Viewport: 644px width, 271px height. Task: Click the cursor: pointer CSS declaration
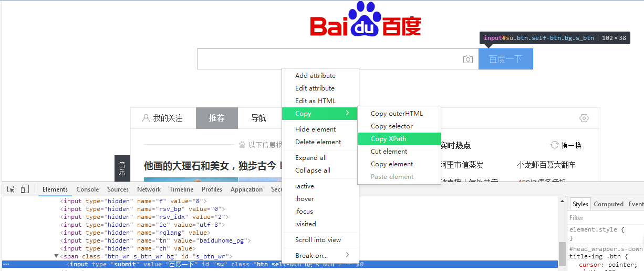(608, 265)
